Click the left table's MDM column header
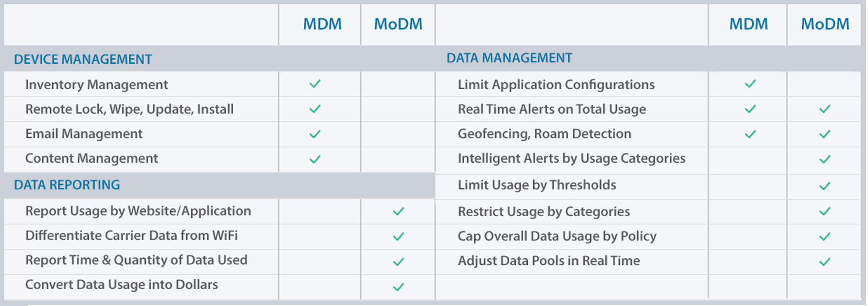The width and height of the screenshot is (868, 306). coord(322,24)
